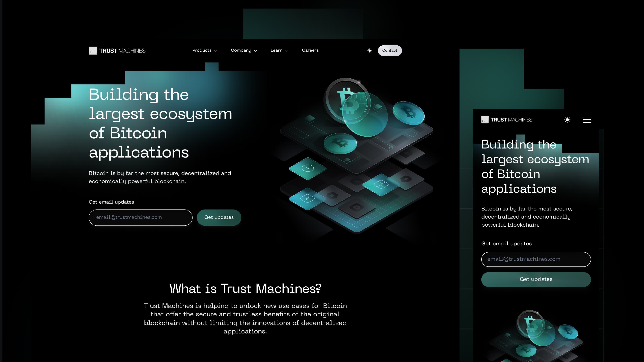Viewport: 644px width, 362px height.
Task: Click the Trust Machines mobile logo icon
Action: click(485, 119)
